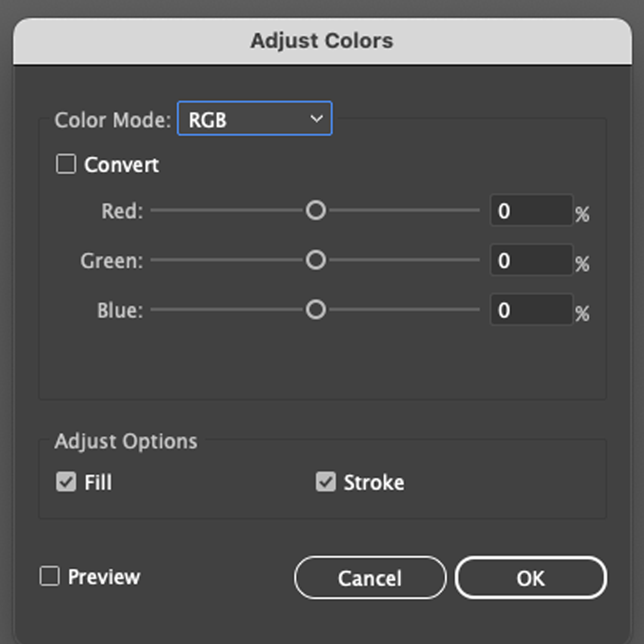The height and width of the screenshot is (644, 644).
Task: Click the Blue slider handle
Action: tap(315, 310)
